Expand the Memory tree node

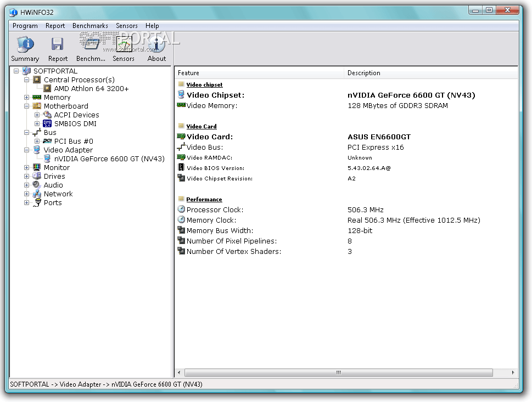point(26,97)
